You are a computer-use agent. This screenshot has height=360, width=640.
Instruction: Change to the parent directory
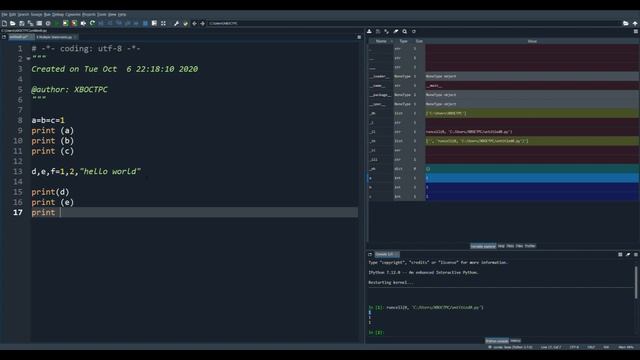pos(635,23)
